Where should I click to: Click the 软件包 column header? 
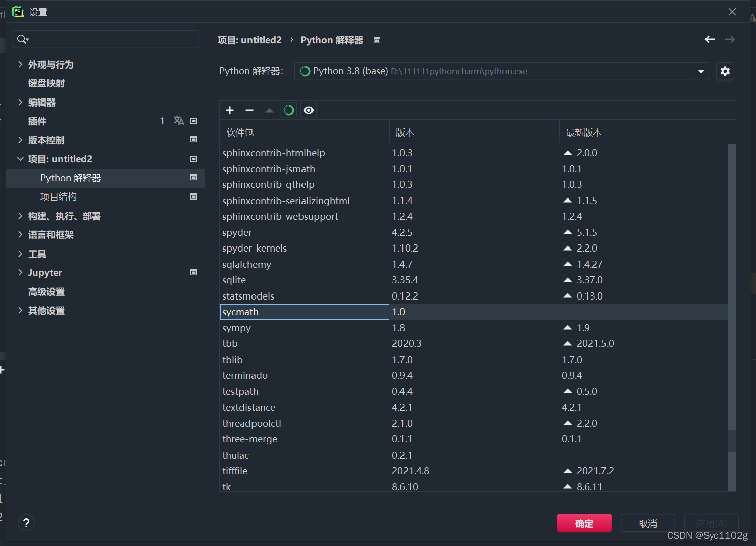tap(305, 132)
